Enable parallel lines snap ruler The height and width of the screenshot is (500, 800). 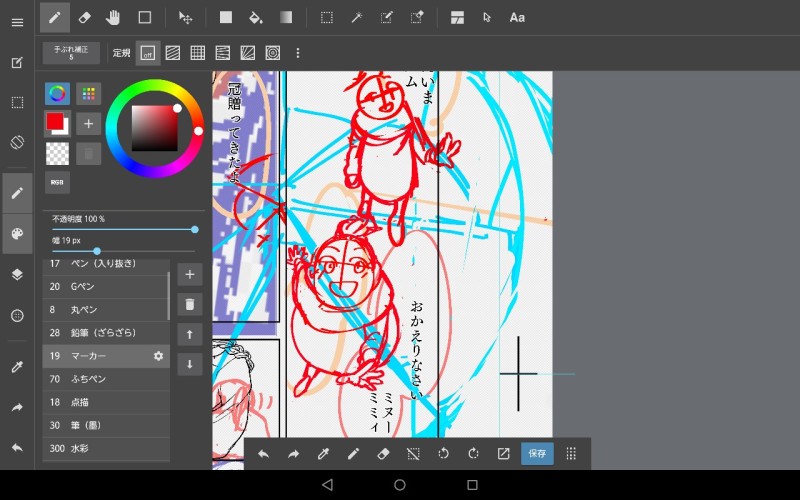tap(173, 53)
